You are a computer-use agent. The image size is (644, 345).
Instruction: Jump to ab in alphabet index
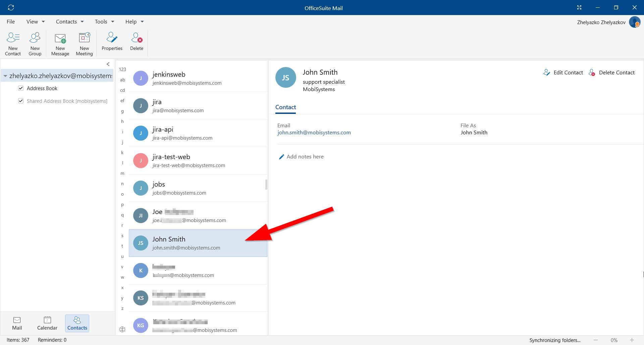tap(122, 80)
